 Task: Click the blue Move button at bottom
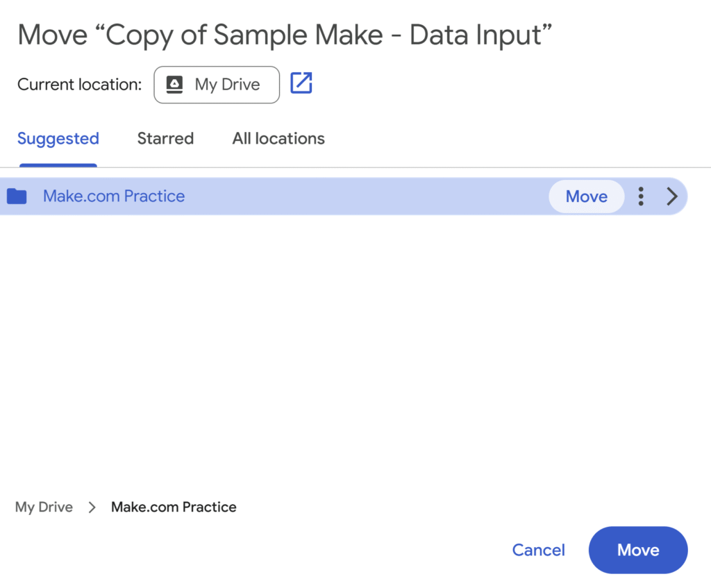(x=637, y=550)
